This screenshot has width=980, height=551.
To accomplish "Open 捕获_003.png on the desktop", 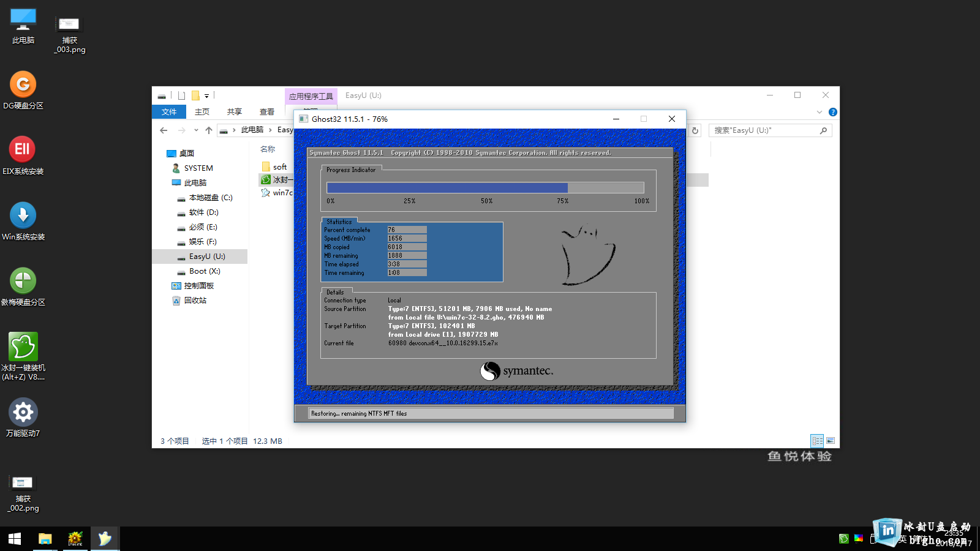I will 69,35.
